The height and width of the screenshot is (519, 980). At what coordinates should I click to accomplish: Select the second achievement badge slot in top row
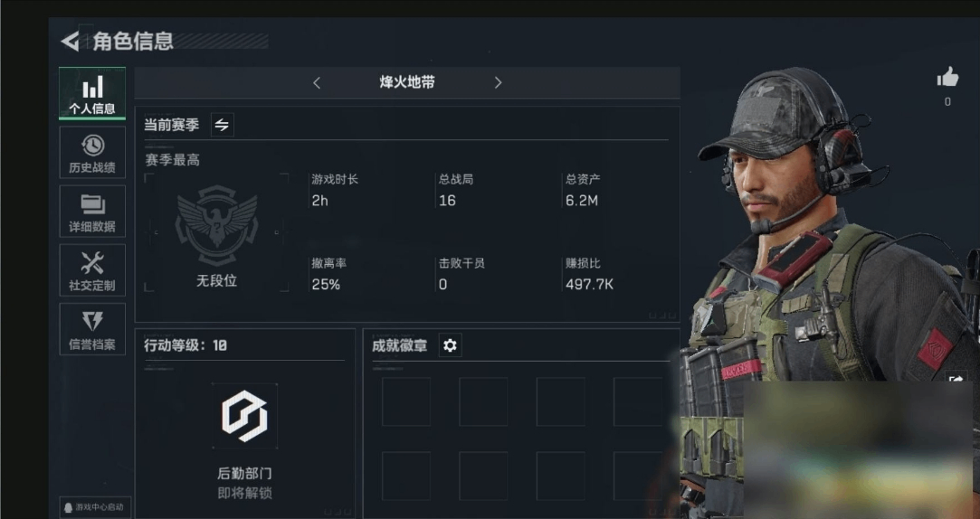[483, 401]
